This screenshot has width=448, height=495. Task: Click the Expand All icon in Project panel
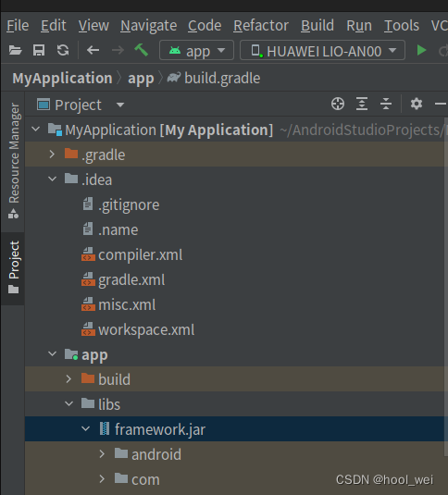[362, 104]
